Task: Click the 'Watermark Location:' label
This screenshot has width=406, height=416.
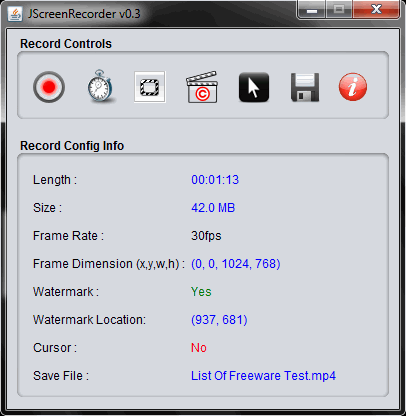Action: coord(89,320)
